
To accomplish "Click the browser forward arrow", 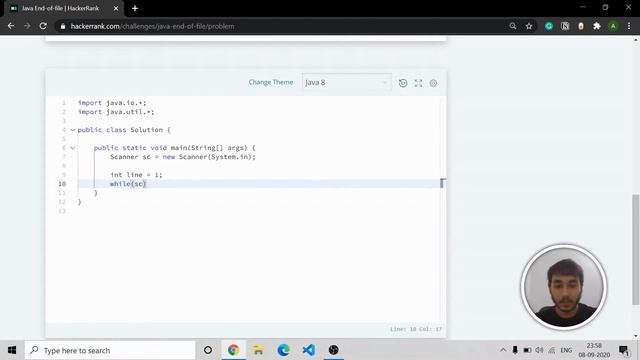I will click(x=27, y=26).
